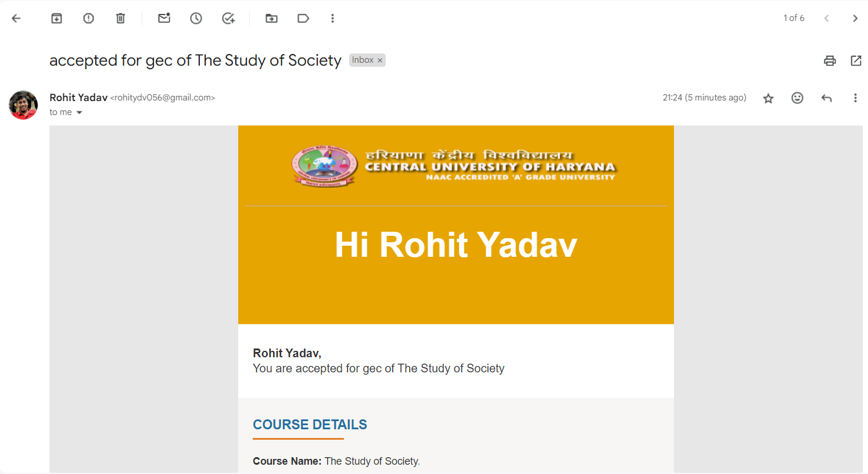Go back to the inbox list
868x474 pixels.
click(x=16, y=19)
